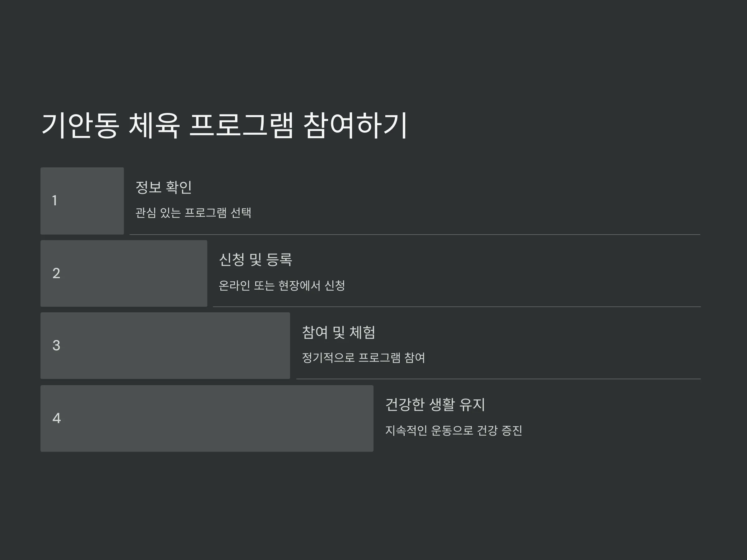Select the step 1 numbered block
This screenshot has width=747, height=560.
coord(82,201)
